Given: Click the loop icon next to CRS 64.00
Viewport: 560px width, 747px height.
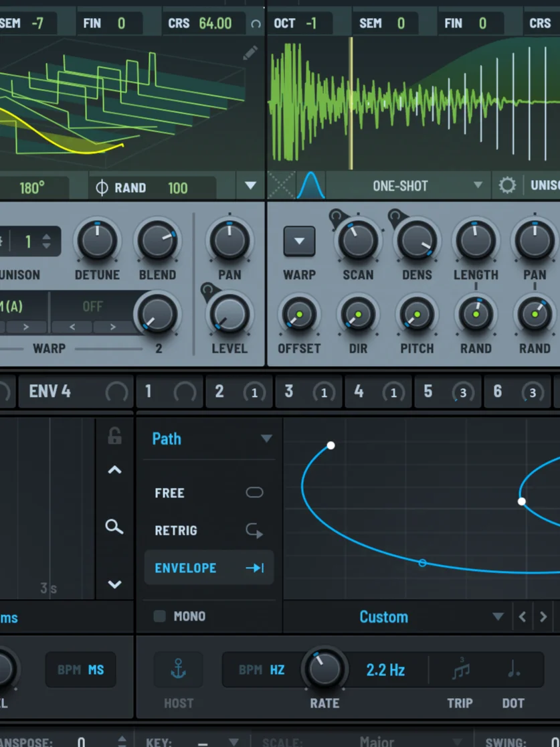Looking at the screenshot, I should pyautogui.click(x=256, y=24).
